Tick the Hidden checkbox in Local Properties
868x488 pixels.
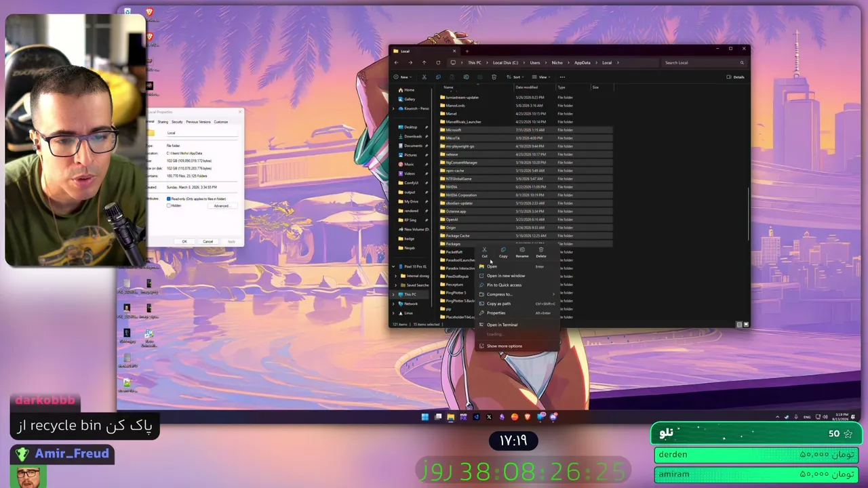click(x=168, y=205)
